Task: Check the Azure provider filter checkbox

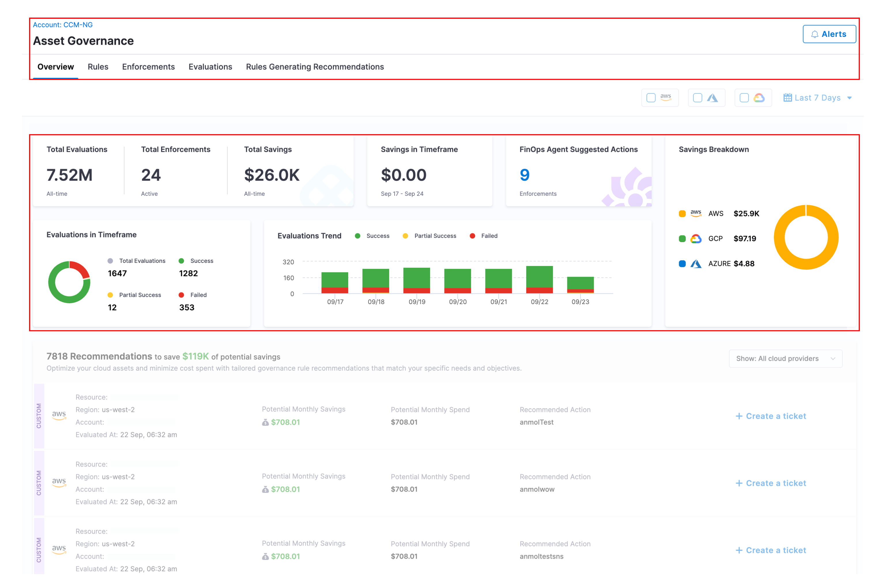Action: coord(698,98)
